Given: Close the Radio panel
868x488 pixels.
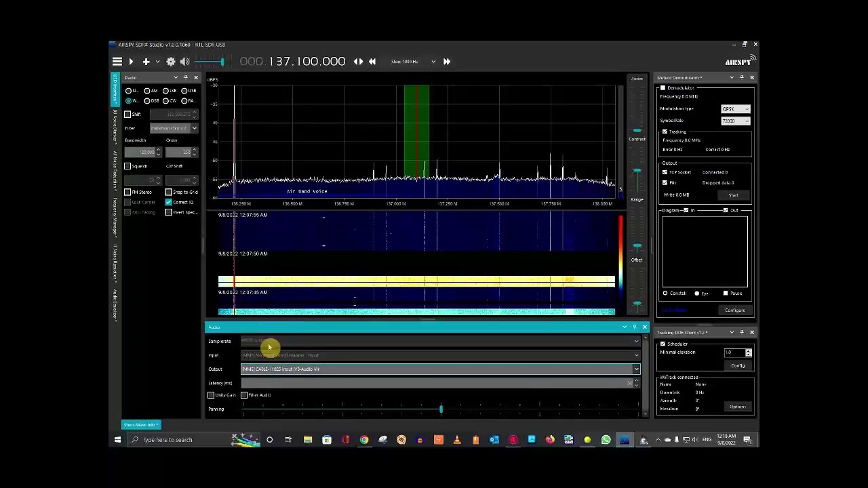Looking at the screenshot, I should [x=196, y=78].
